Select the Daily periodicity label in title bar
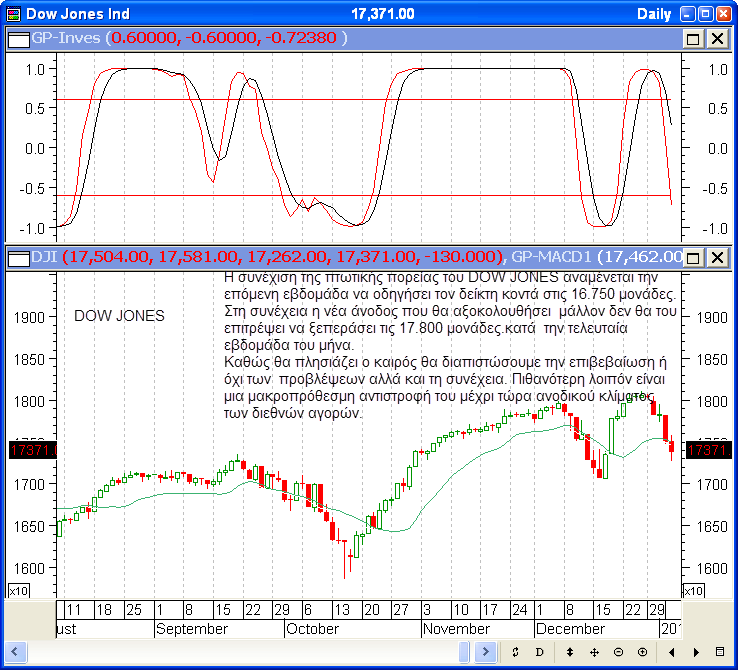Image resolution: width=738 pixels, height=670 pixels. 654,14
